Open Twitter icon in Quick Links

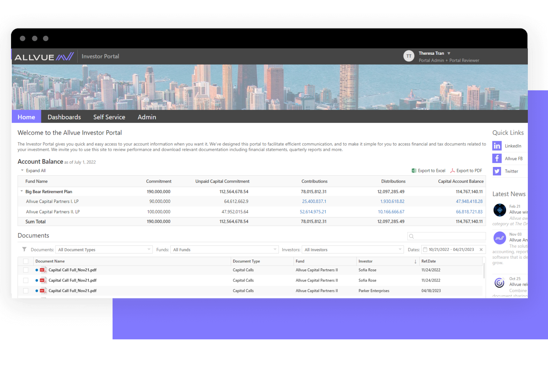[x=497, y=171]
